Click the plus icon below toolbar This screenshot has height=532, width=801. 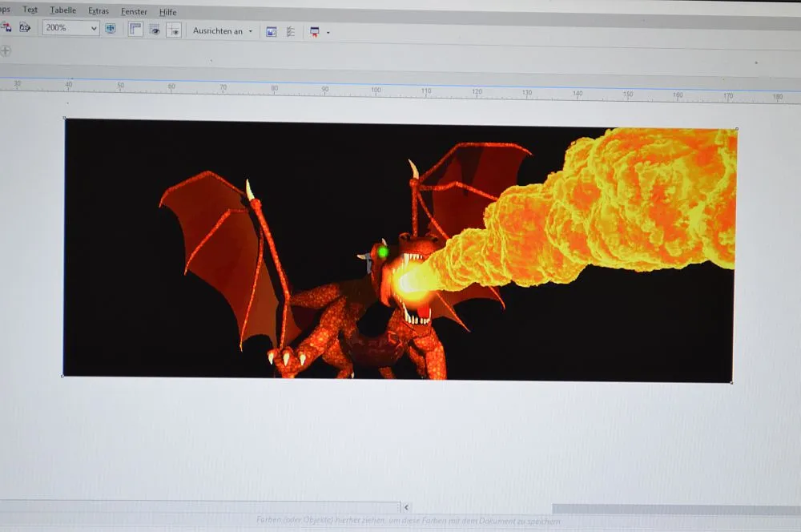click(x=6, y=50)
